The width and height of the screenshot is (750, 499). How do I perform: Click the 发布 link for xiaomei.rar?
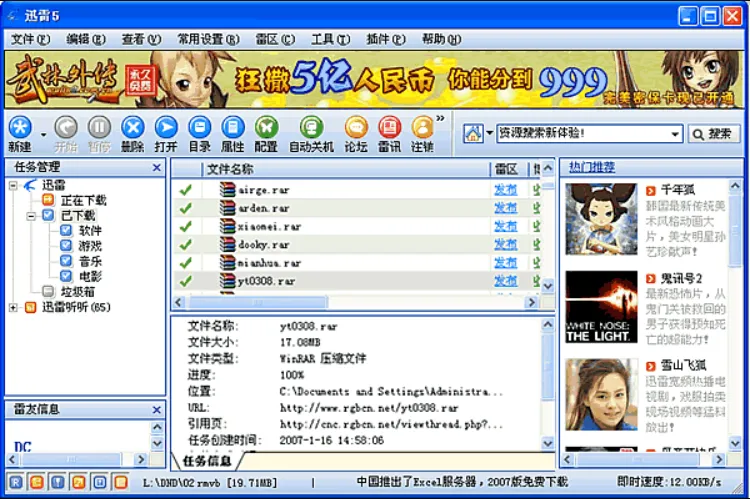click(506, 227)
